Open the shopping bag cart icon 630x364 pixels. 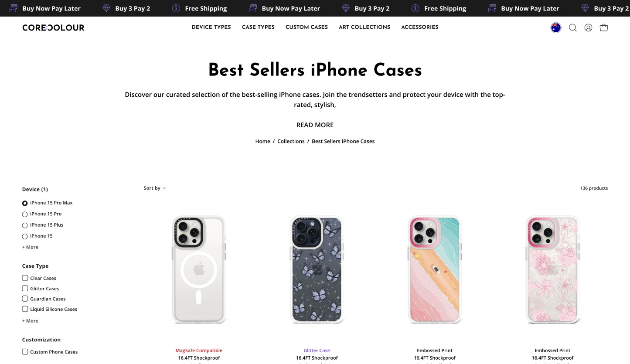[x=604, y=27]
